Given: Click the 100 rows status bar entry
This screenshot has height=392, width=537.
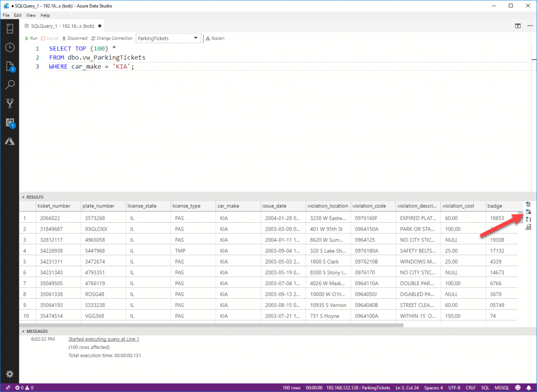Looking at the screenshot, I should [292, 388].
